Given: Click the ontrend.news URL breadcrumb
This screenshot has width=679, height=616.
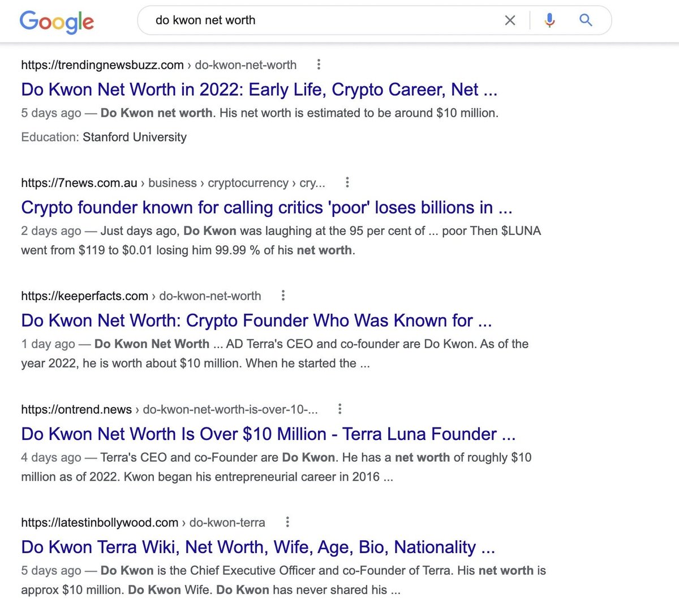Looking at the screenshot, I should point(169,409).
